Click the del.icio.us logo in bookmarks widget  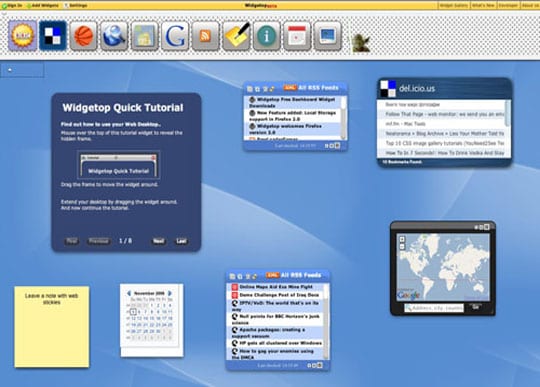click(x=388, y=88)
